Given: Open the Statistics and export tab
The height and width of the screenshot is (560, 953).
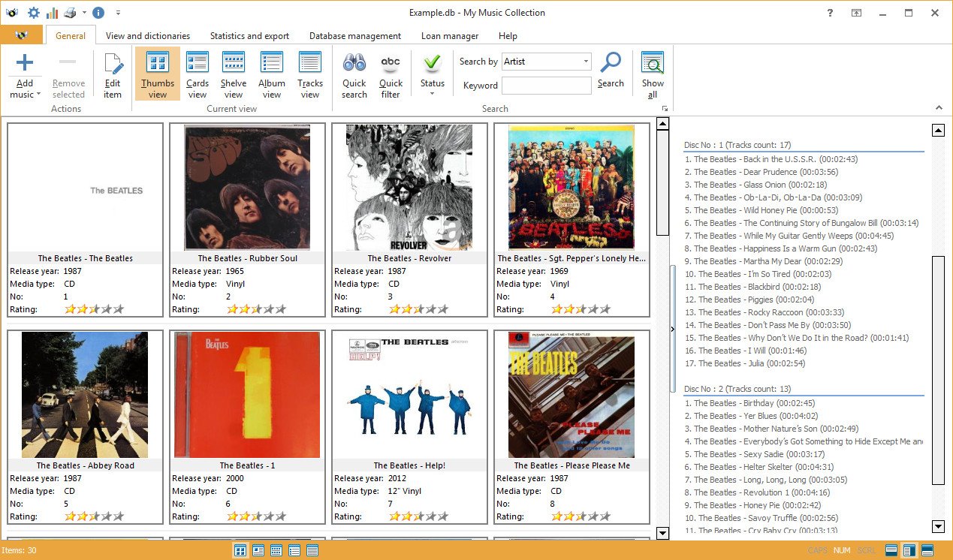Looking at the screenshot, I should [249, 35].
